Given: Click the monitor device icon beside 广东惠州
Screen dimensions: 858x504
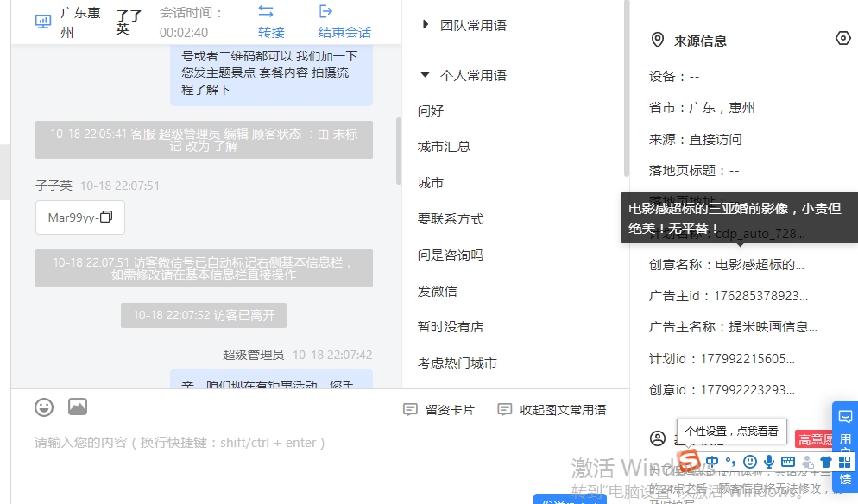Looking at the screenshot, I should click(x=42, y=22).
